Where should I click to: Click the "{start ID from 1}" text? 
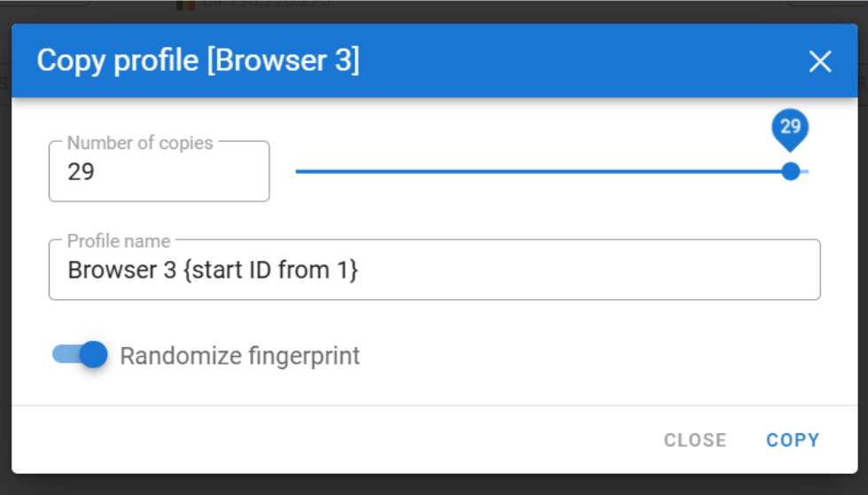tap(270, 270)
